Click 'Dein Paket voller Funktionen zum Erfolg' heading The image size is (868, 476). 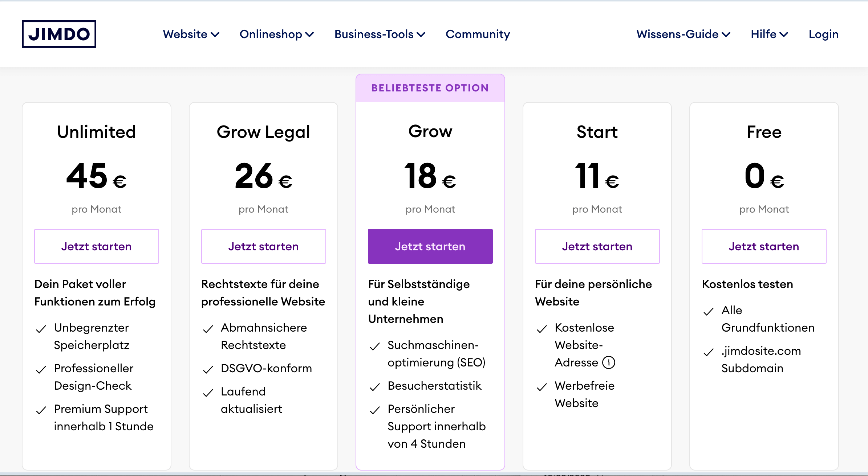click(x=95, y=293)
